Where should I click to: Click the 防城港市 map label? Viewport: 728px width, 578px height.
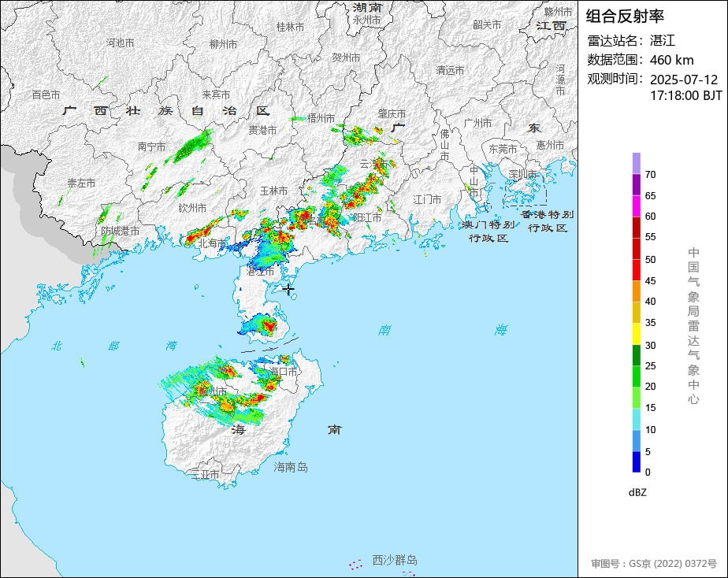[121, 231]
